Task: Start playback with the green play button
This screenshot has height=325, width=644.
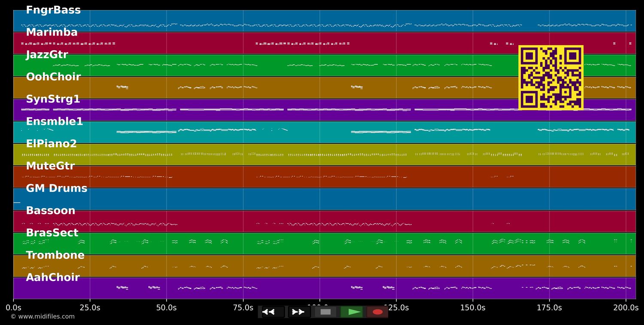Action: coord(352,312)
